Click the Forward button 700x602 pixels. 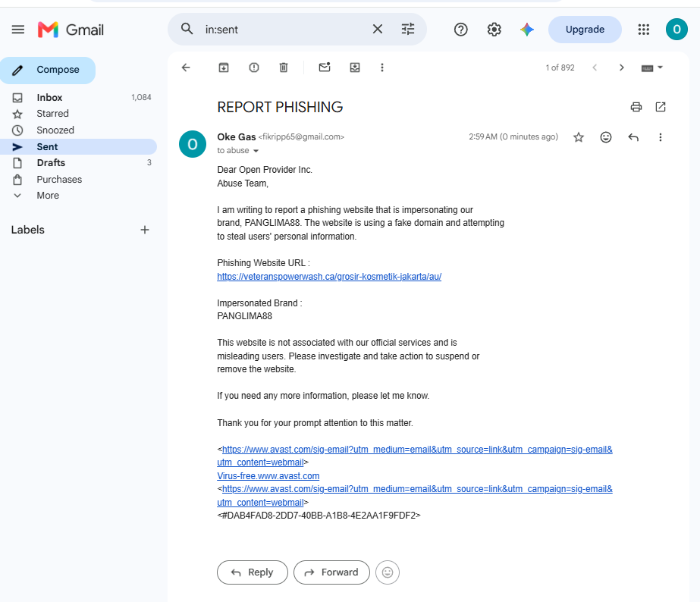point(331,572)
